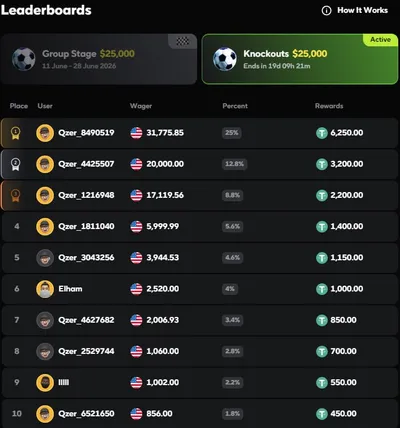
Task: Click the bronze third-place medal icon
Action: coord(16,195)
